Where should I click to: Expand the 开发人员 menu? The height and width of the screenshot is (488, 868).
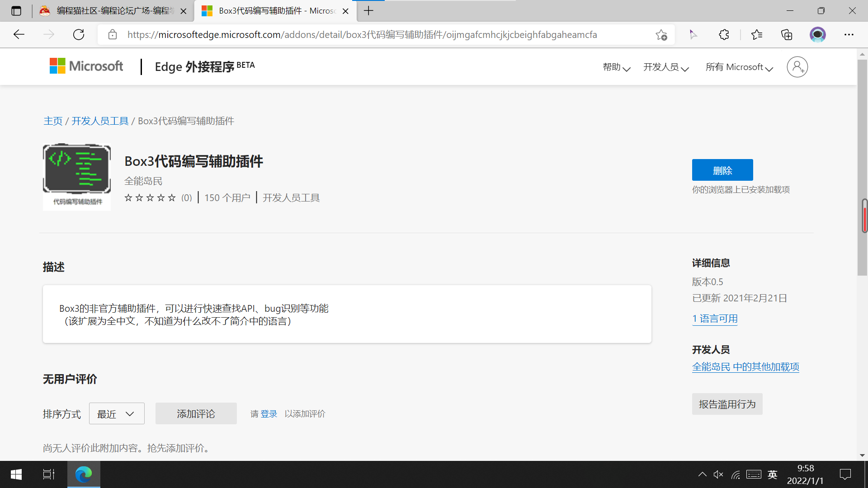(x=666, y=67)
